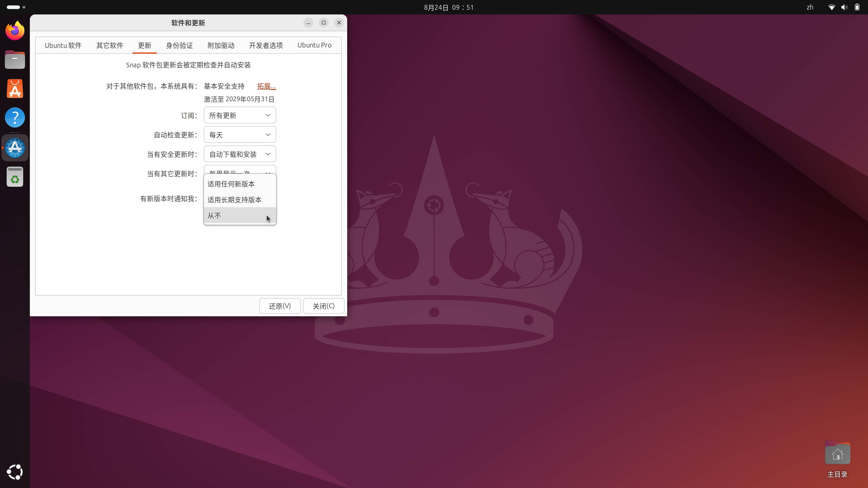
Task: Click the 有新版本时通知我 label
Action: pyautogui.click(x=168, y=199)
